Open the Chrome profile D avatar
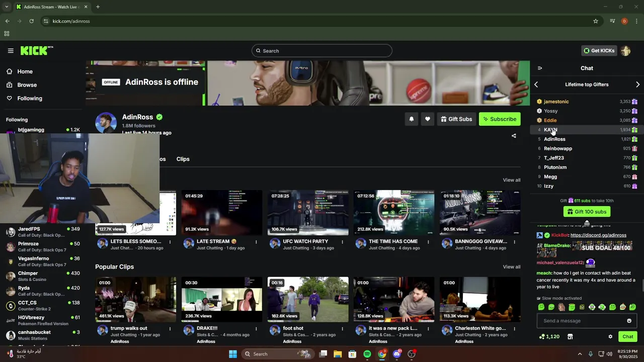644x362 pixels. point(624,21)
